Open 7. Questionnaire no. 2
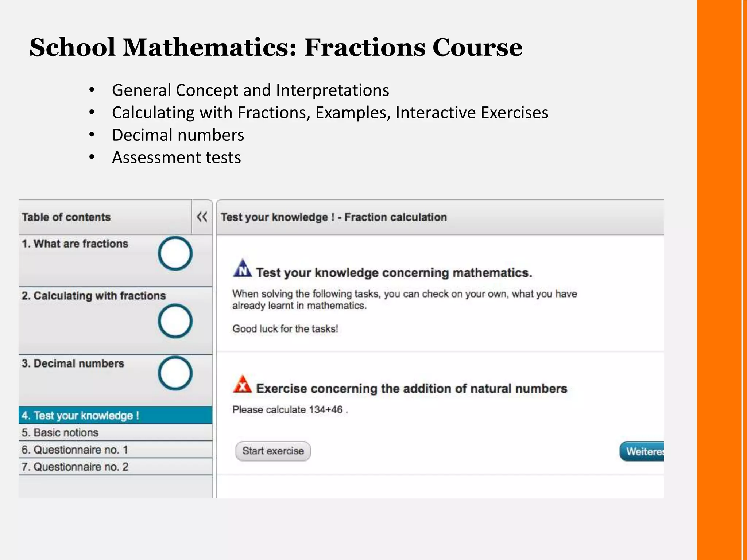This screenshot has width=747, height=560. pos(115,467)
